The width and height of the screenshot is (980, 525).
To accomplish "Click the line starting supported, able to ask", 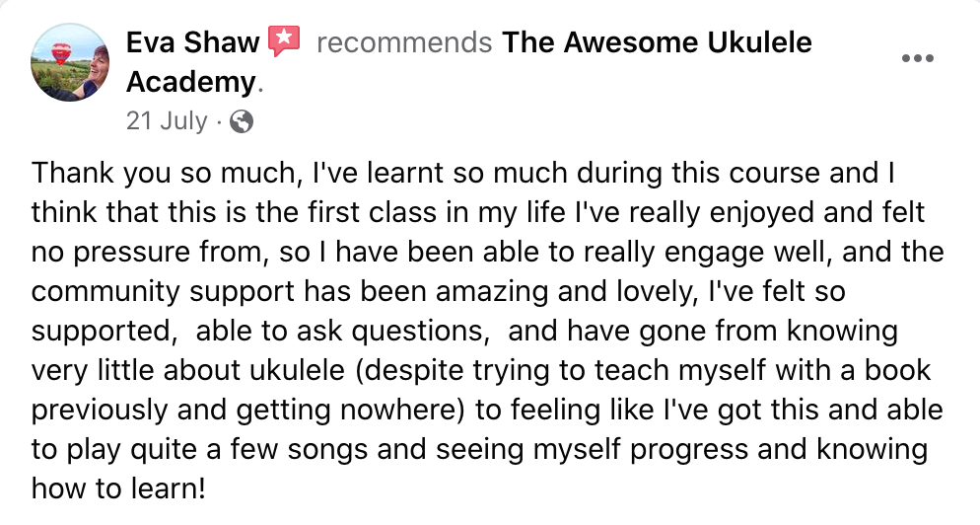I will click(464, 331).
